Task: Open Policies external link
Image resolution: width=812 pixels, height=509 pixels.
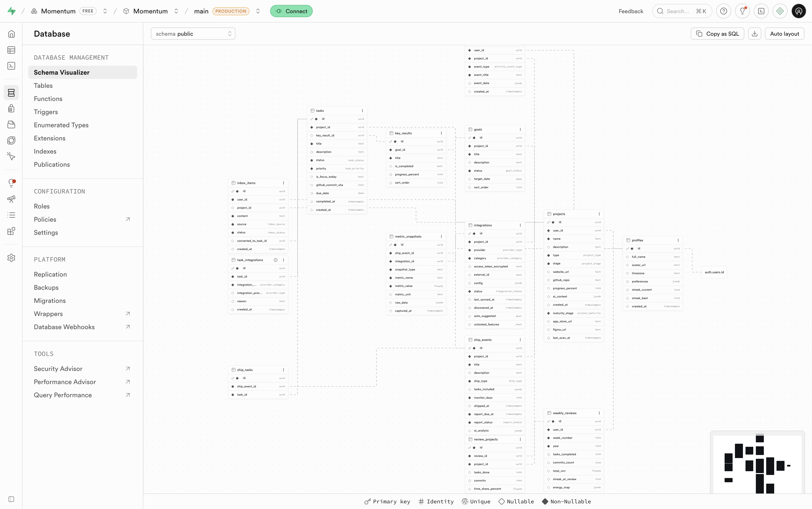Action: click(82, 220)
